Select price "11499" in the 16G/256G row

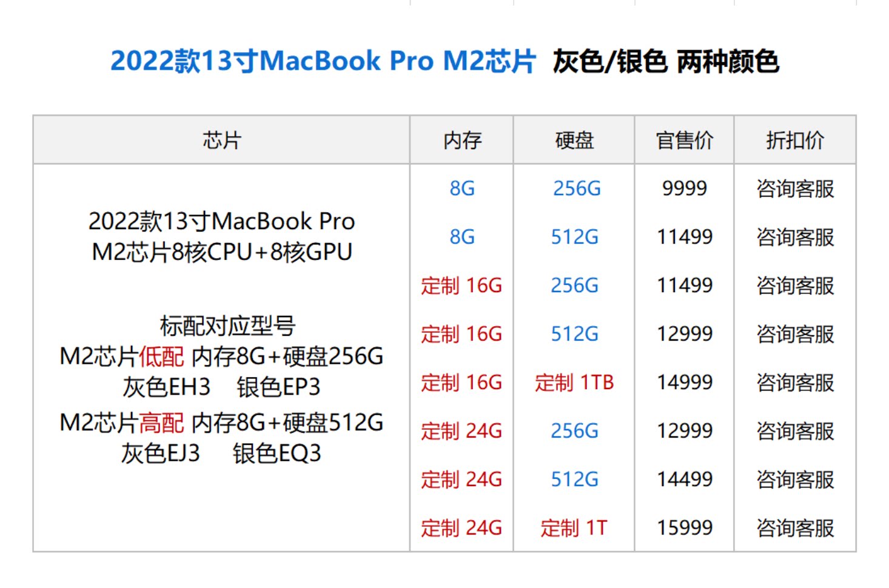tap(685, 286)
